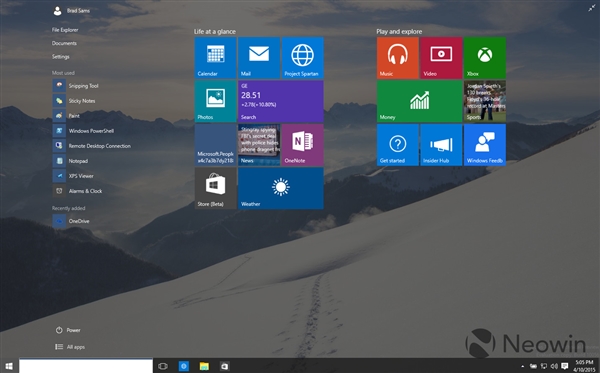Open the Insider Hub tile

click(441, 145)
